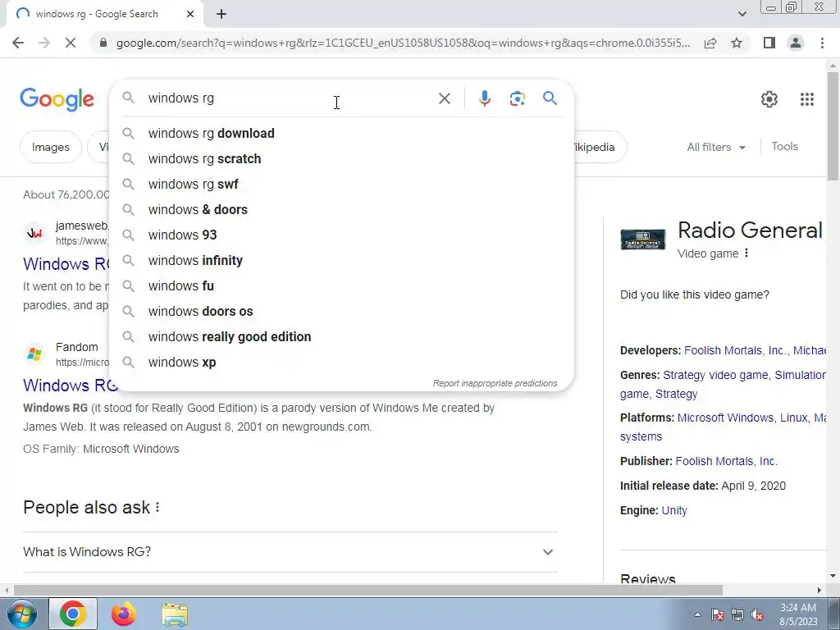Screen dimensions: 840x630
Task: Open the All filters dropdown
Action: point(716,148)
